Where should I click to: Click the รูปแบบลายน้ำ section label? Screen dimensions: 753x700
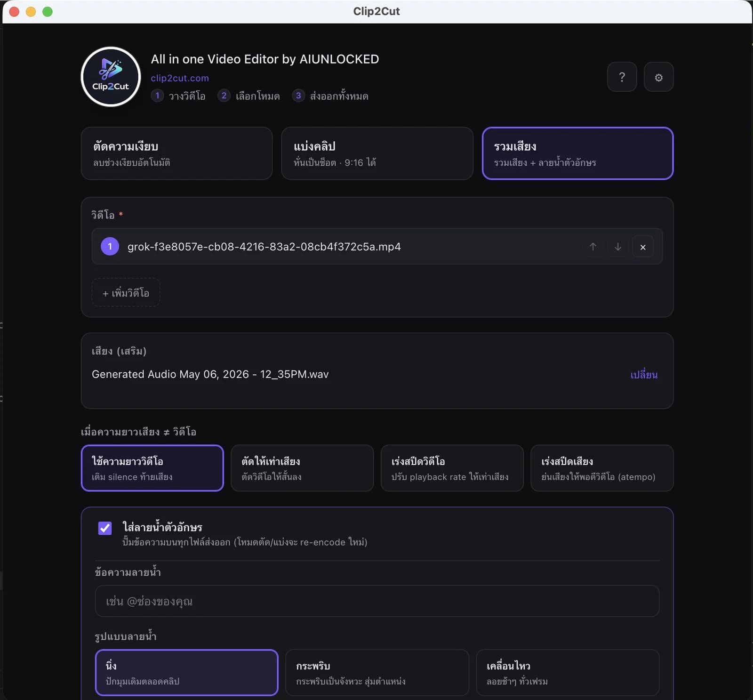click(x=126, y=636)
